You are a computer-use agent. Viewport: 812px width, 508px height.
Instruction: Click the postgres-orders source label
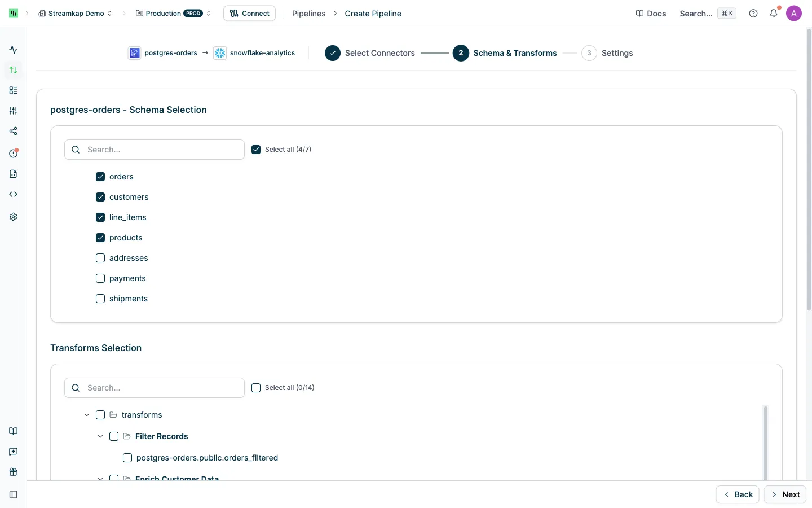tap(171, 53)
